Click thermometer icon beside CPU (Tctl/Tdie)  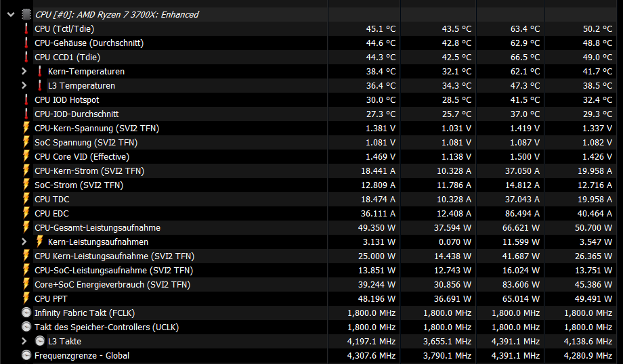click(x=26, y=28)
